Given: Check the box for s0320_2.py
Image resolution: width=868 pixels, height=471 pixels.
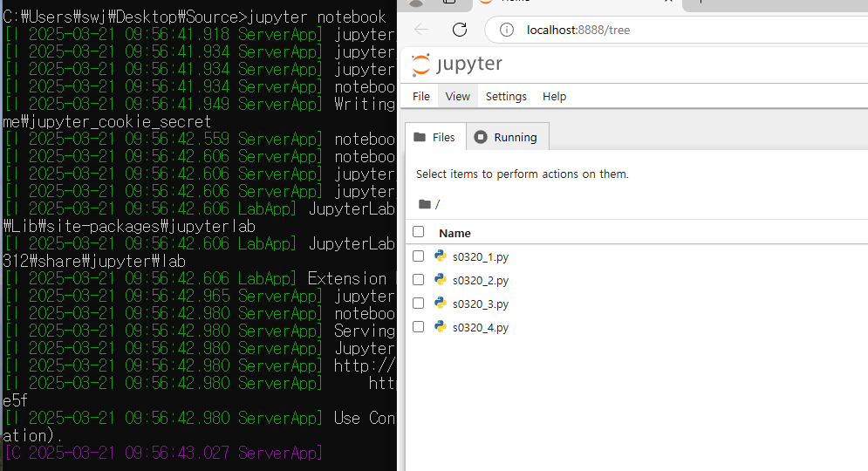Looking at the screenshot, I should tap(419, 279).
